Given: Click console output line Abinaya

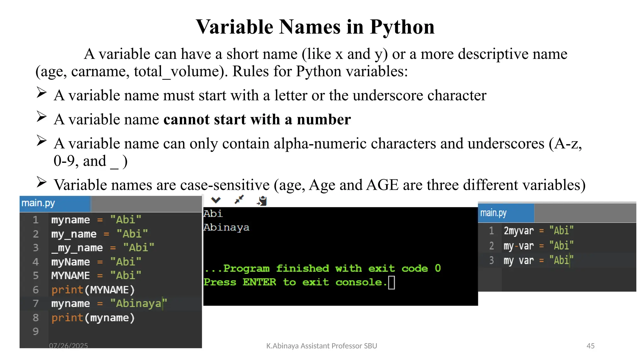Looking at the screenshot, I should coord(226,227).
